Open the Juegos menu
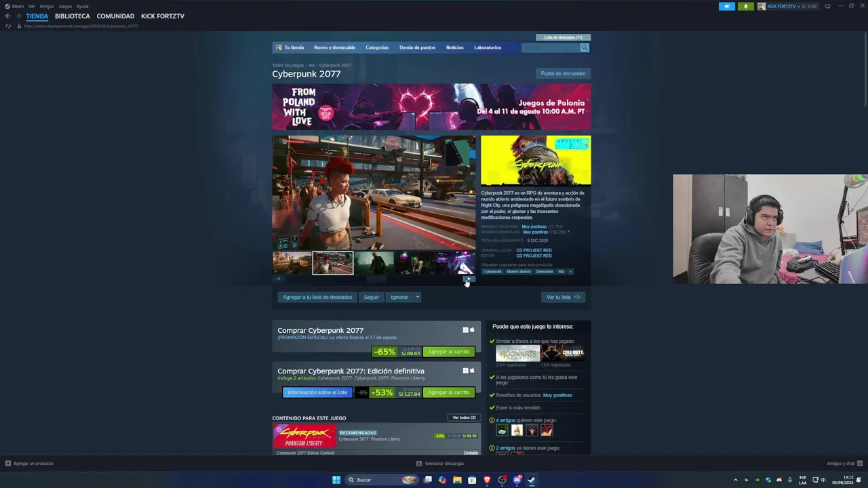 click(x=65, y=6)
